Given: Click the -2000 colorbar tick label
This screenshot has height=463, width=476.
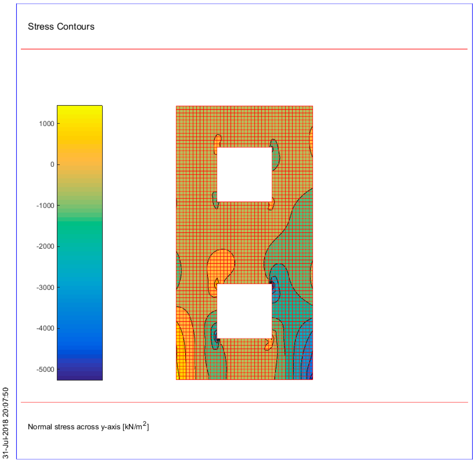Looking at the screenshot, I should pyautogui.click(x=45, y=246).
